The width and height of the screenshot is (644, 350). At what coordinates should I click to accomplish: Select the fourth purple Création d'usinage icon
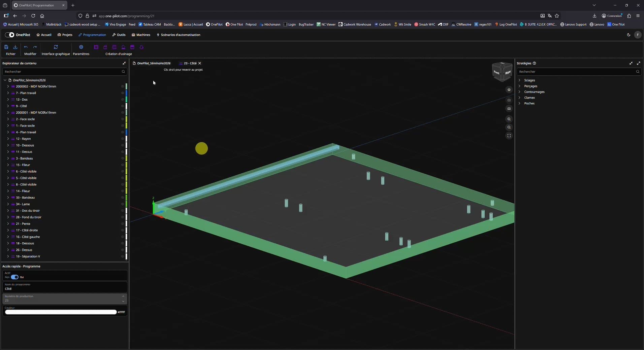tap(123, 47)
